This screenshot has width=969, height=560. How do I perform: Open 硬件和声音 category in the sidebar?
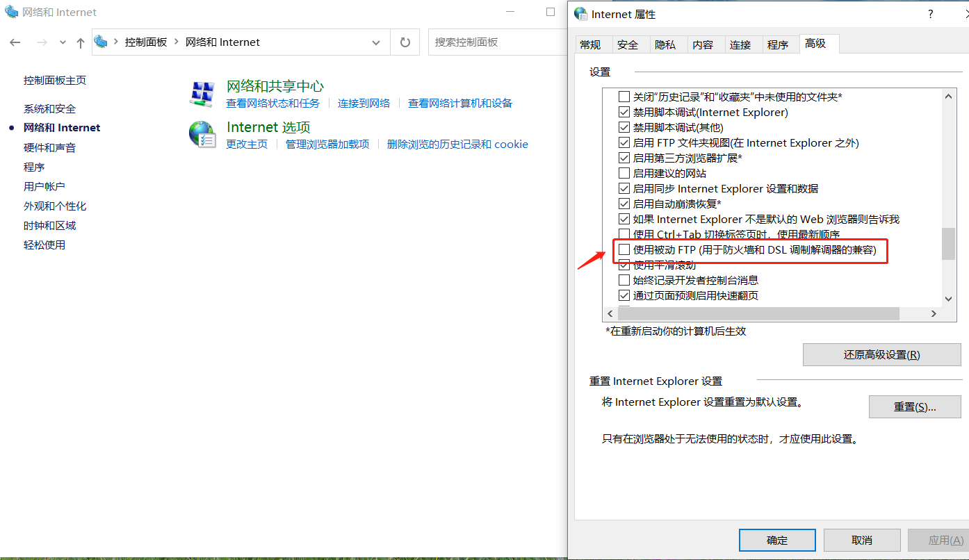(x=50, y=148)
